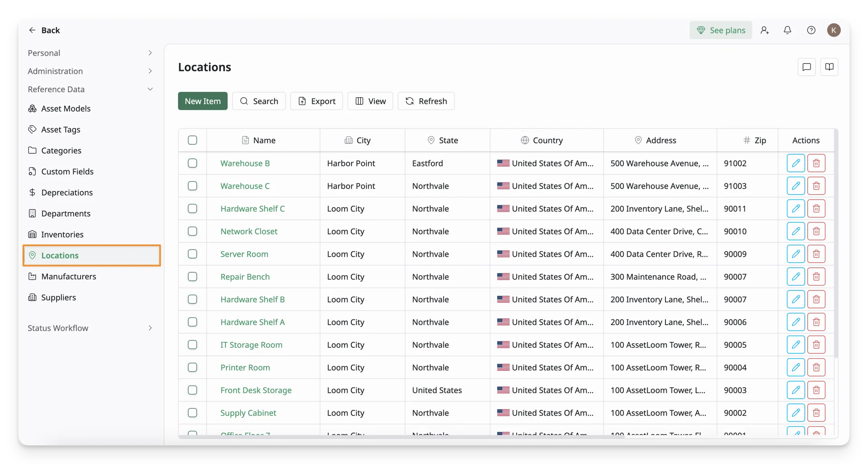The height and width of the screenshot is (464, 868).
Task: Open Asset Models in sidebar
Action: pyautogui.click(x=66, y=109)
